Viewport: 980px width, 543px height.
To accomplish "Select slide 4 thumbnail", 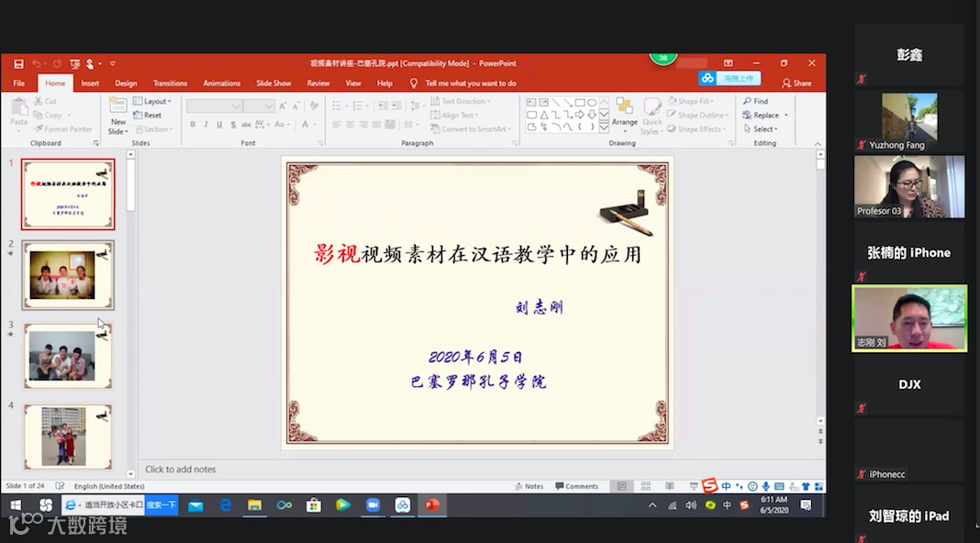I will coord(68,437).
